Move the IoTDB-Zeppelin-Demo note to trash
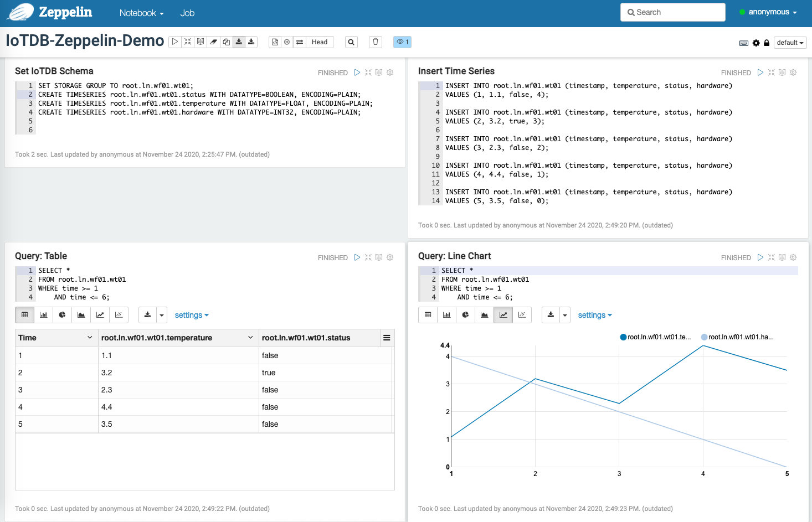 [x=375, y=42]
